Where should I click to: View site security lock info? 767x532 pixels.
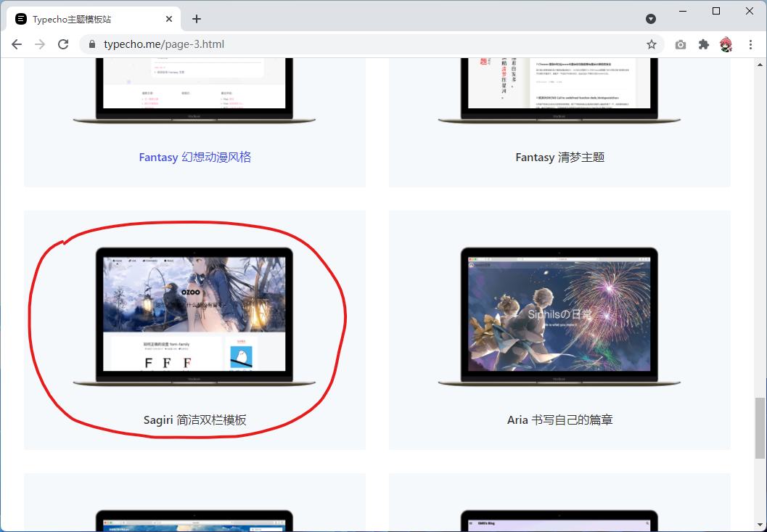pos(92,44)
